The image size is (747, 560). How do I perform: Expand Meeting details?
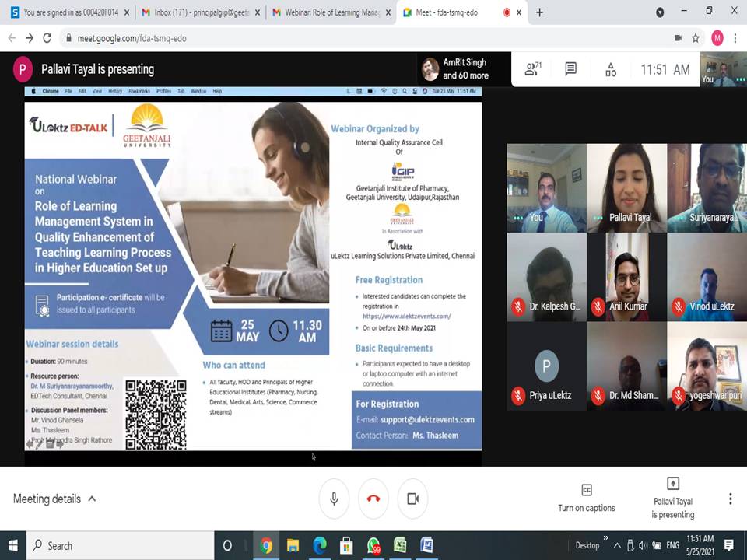tap(54, 499)
